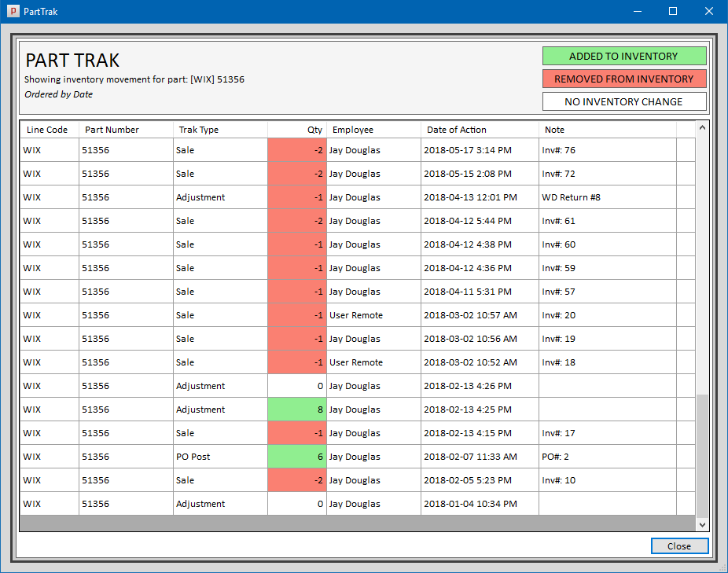Image resolution: width=728 pixels, height=573 pixels.
Task: Select the note cell Inv#: 72
Action: (607, 174)
